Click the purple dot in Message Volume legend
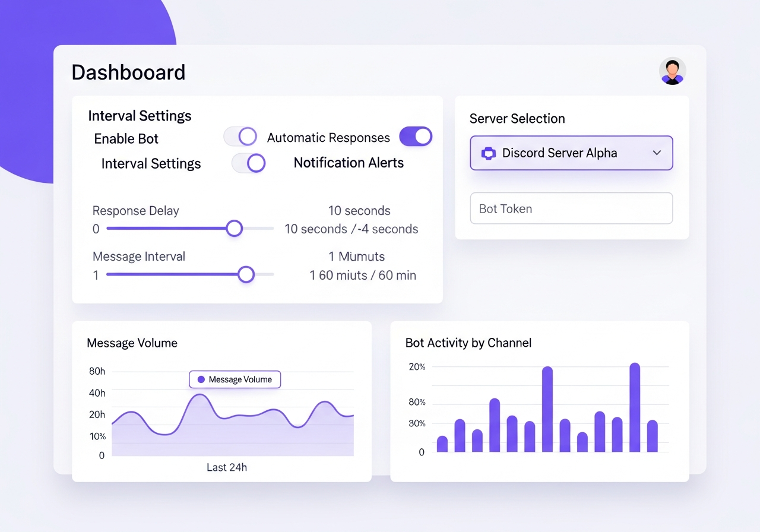The image size is (760, 532). (x=201, y=379)
